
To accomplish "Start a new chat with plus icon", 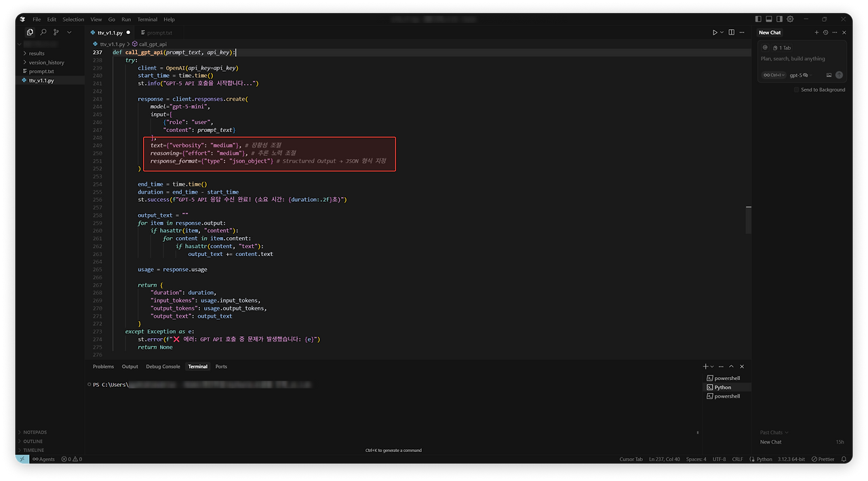I will (816, 33).
